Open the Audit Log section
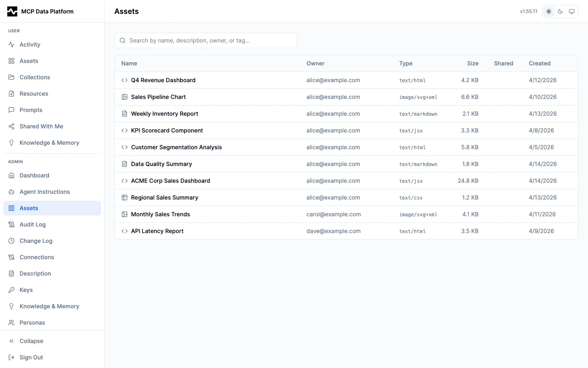This screenshot has width=588, height=368. tap(32, 224)
